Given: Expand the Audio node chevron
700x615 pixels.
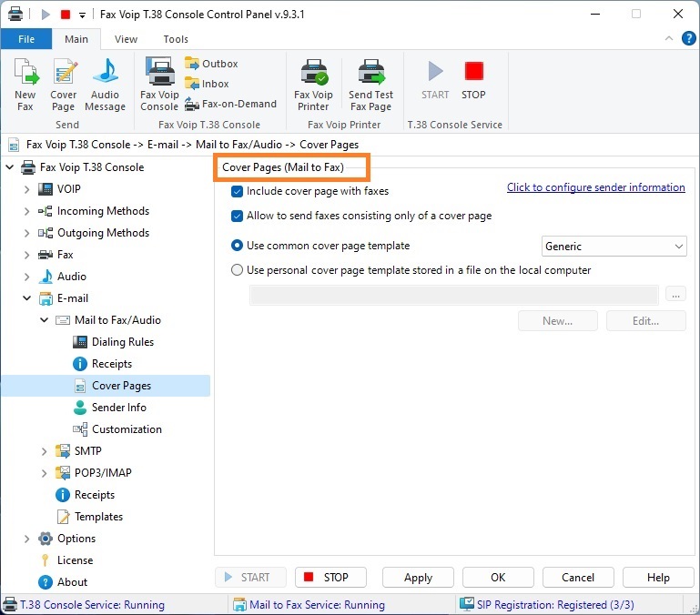Looking at the screenshot, I should [x=26, y=277].
